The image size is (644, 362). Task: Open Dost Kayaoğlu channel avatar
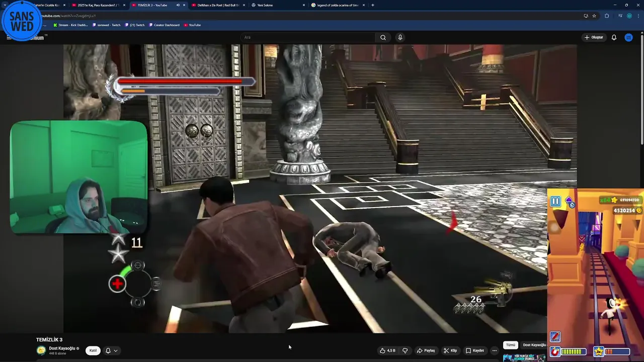41,350
